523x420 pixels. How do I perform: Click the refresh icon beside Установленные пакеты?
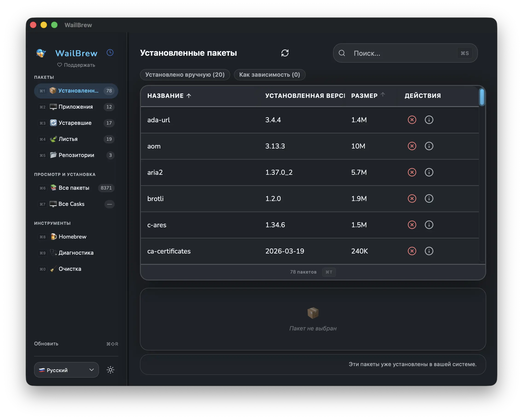(x=285, y=53)
